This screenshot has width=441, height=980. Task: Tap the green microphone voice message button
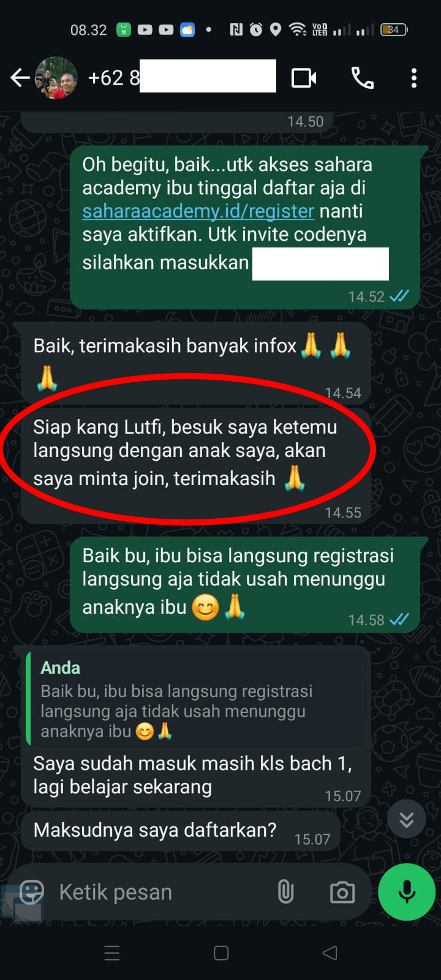pyautogui.click(x=407, y=892)
